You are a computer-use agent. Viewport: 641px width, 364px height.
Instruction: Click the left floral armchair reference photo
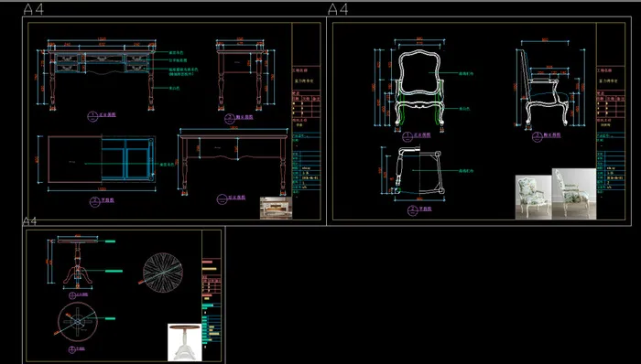[x=533, y=198]
